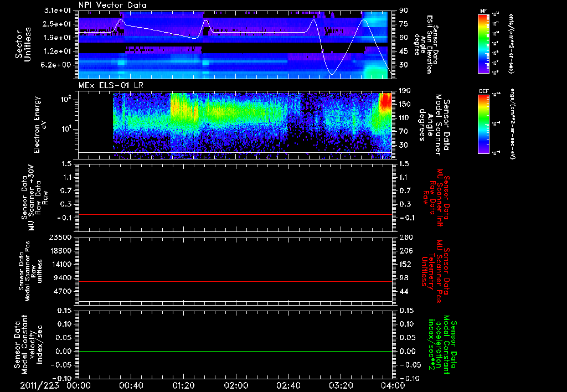Click the '110' scanner angle tick label
Viewport: 567px width, 392px height.
tap(405, 118)
